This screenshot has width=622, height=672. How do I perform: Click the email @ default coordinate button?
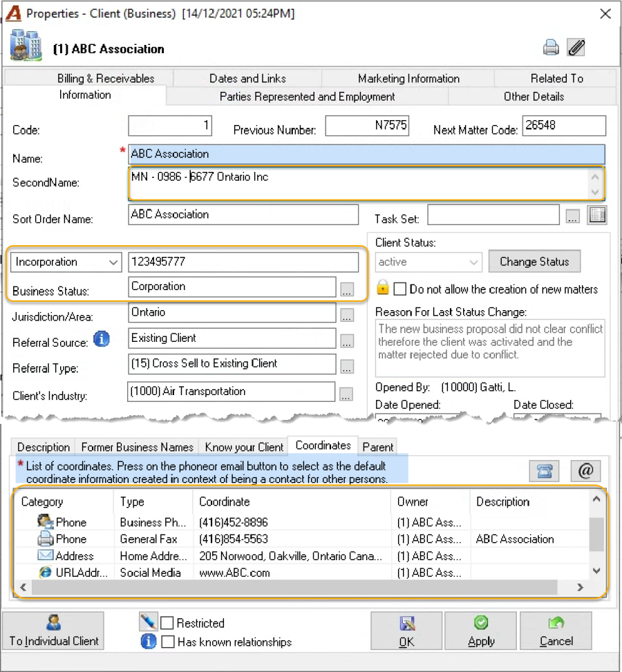pos(585,471)
